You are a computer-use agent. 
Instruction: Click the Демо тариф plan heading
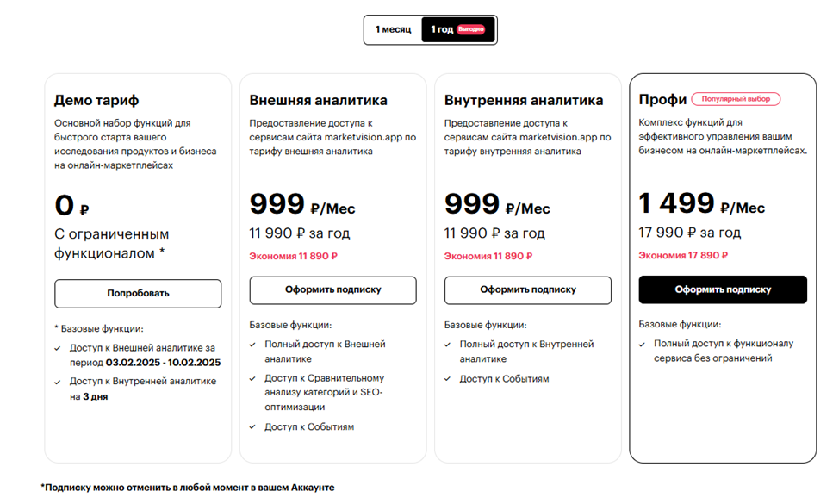[96, 100]
